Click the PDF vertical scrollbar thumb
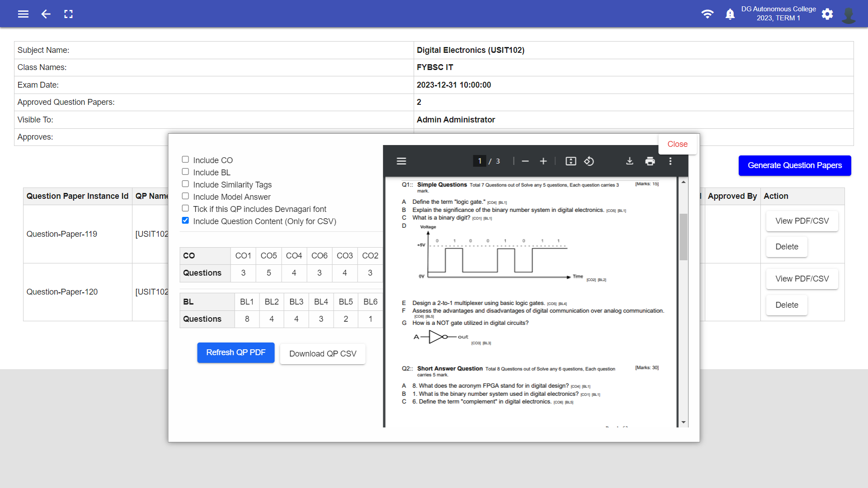This screenshot has width=868, height=488. click(x=684, y=237)
